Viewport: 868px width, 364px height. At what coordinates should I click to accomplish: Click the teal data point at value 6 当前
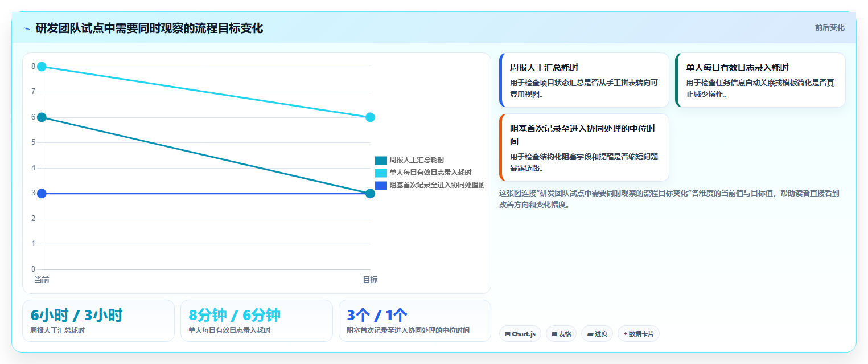pos(42,117)
